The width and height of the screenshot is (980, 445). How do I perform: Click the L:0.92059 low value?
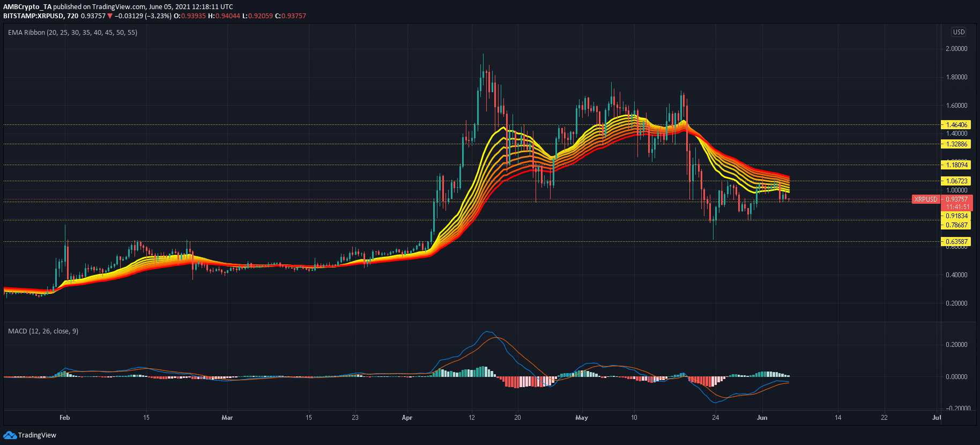click(x=258, y=16)
